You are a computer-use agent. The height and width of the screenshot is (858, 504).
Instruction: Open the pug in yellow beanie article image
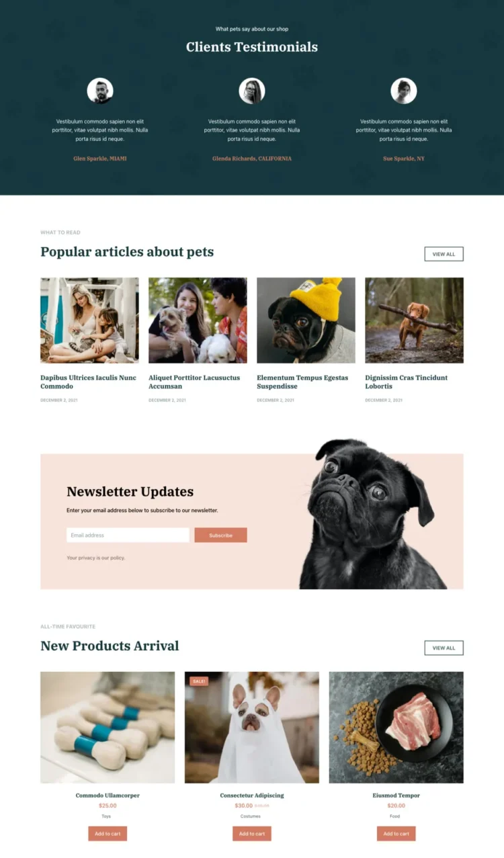[x=306, y=320]
